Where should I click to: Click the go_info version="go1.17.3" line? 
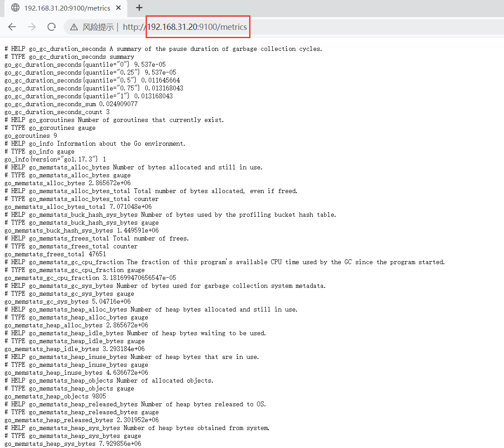click(55, 159)
